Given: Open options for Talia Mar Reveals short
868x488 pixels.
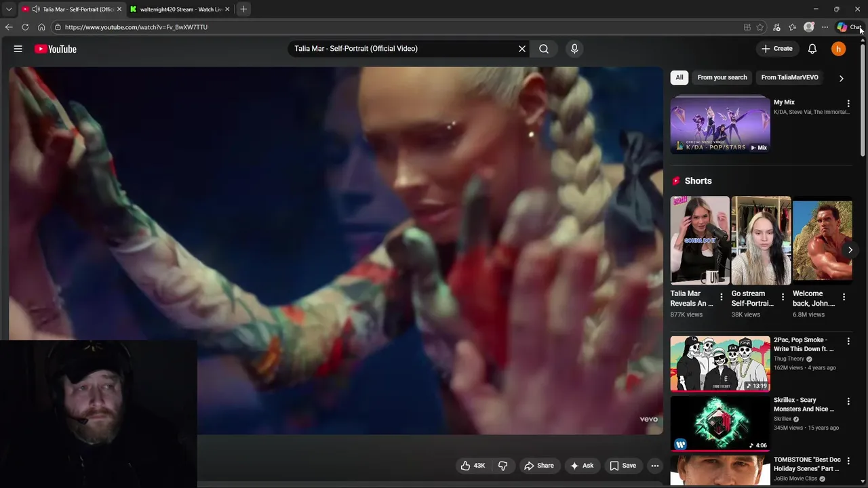Looking at the screenshot, I should 722,298.
